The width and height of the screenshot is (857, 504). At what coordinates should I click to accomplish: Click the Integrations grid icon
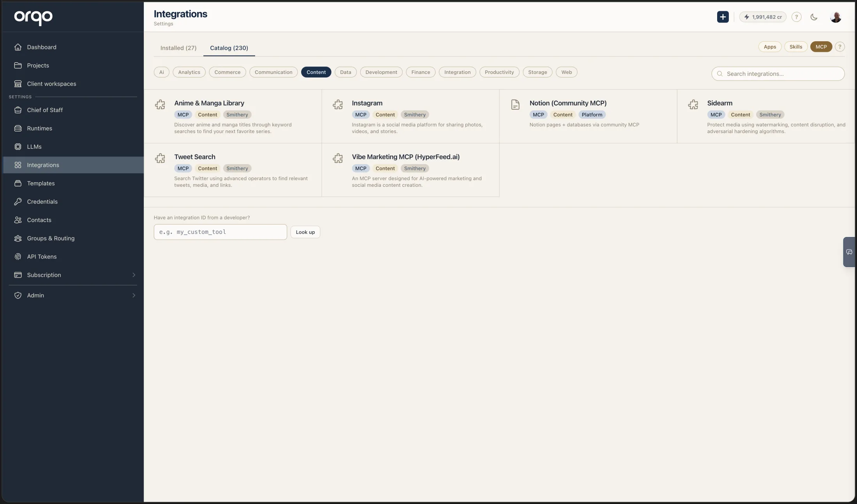point(18,165)
